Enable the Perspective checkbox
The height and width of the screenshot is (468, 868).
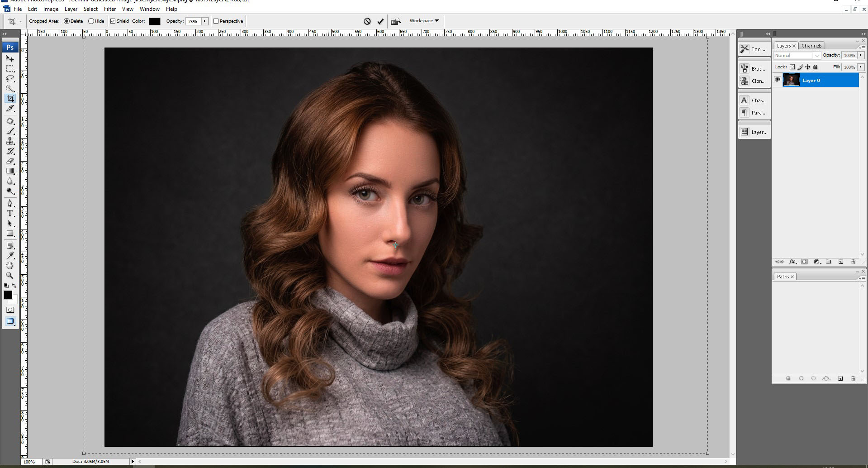pyautogui.click(x=216, y=21)
